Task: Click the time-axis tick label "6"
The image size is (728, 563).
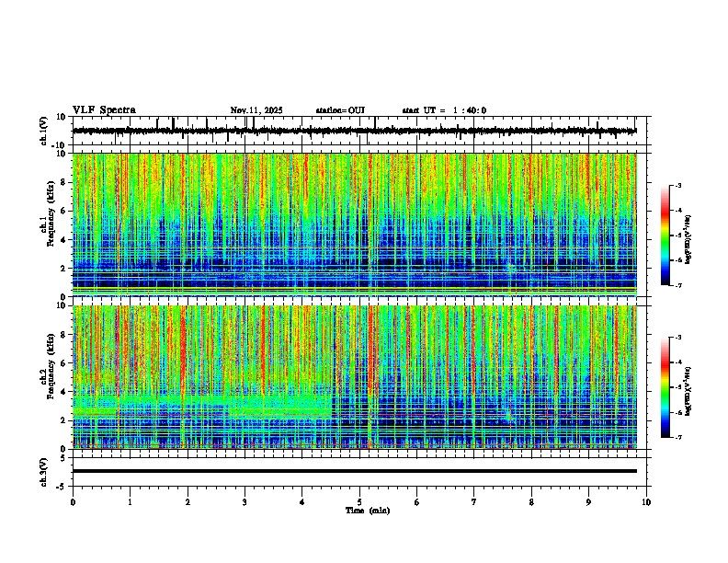Action: tap(417, 502)
